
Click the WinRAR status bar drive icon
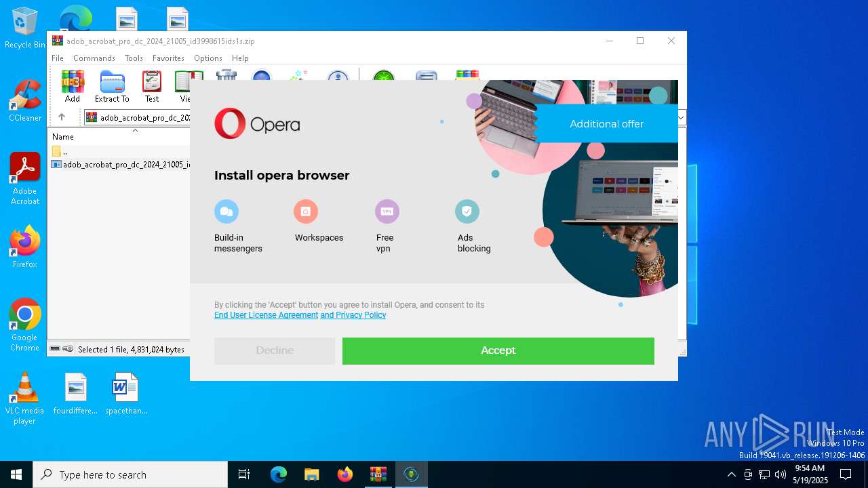pos(56,349)
